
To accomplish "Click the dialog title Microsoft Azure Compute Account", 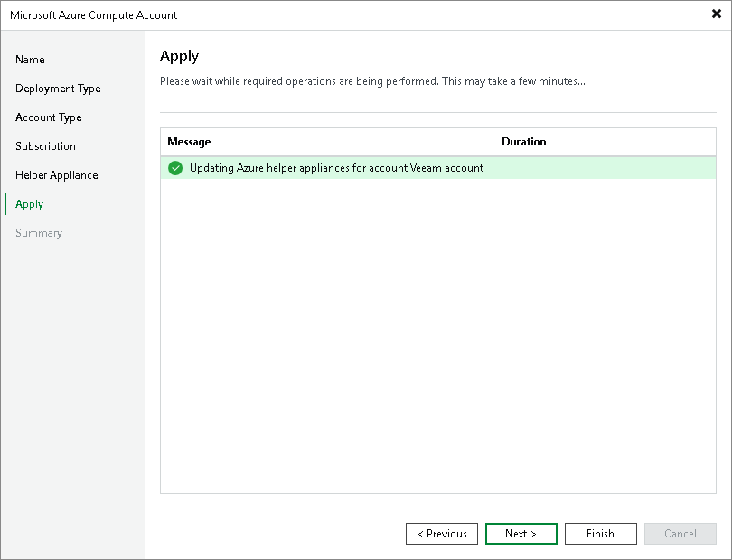I will point(93,15).
